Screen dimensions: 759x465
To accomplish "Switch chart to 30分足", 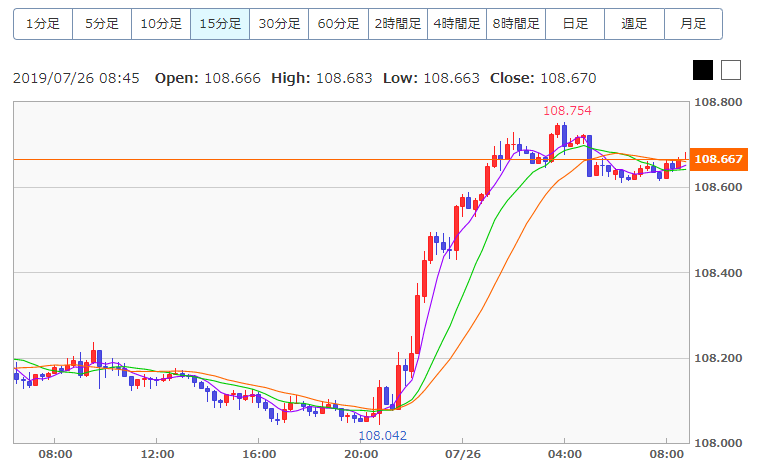I will coord(279,24).
